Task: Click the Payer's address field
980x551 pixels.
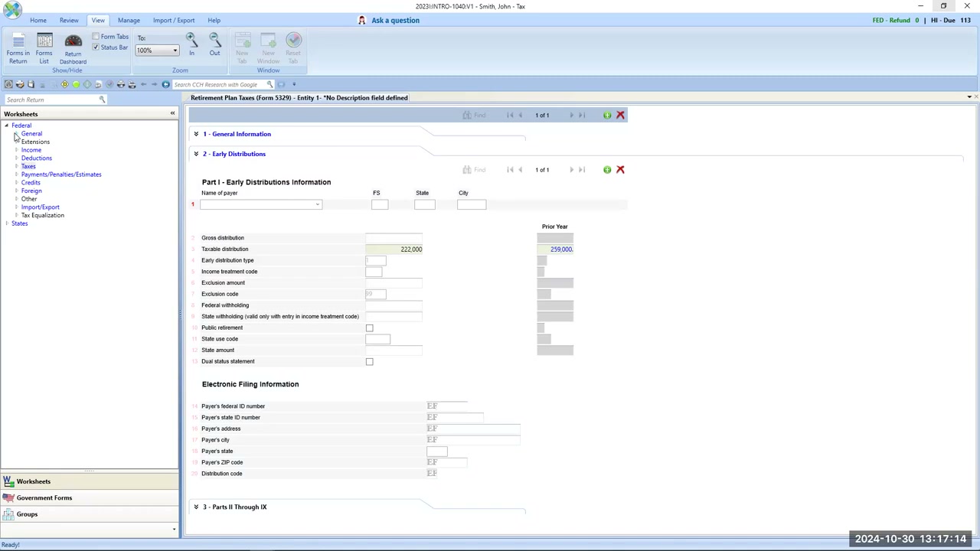Action: (x=473, y=429)
